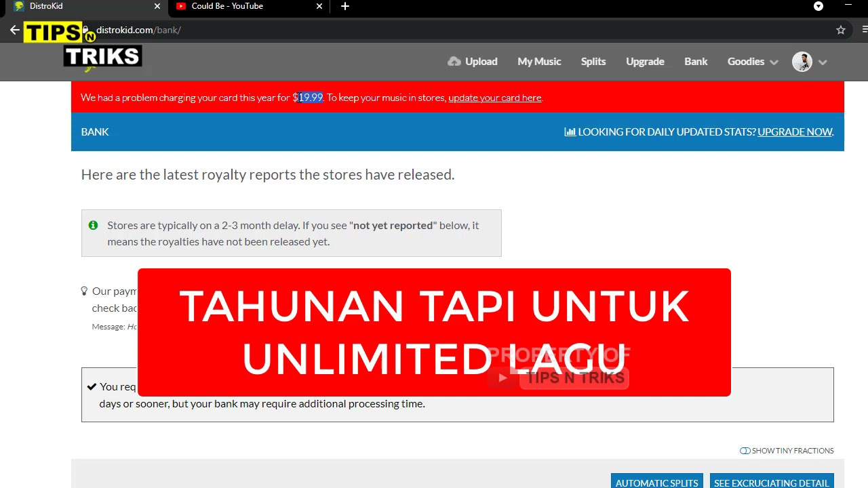Close the DistroKid tab
Viewport: 868px width, 488px height.
pyautogui.click(x=157, y=6)
